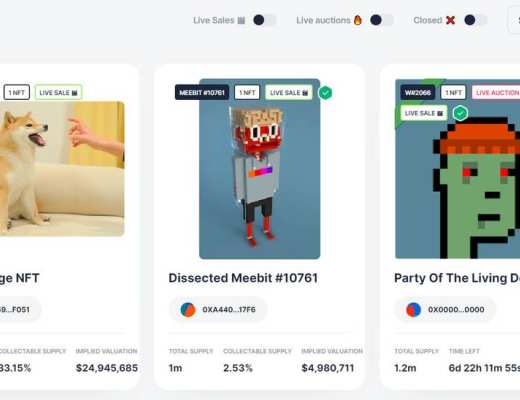Toggle the Closed filter switch

coord(476,20)
